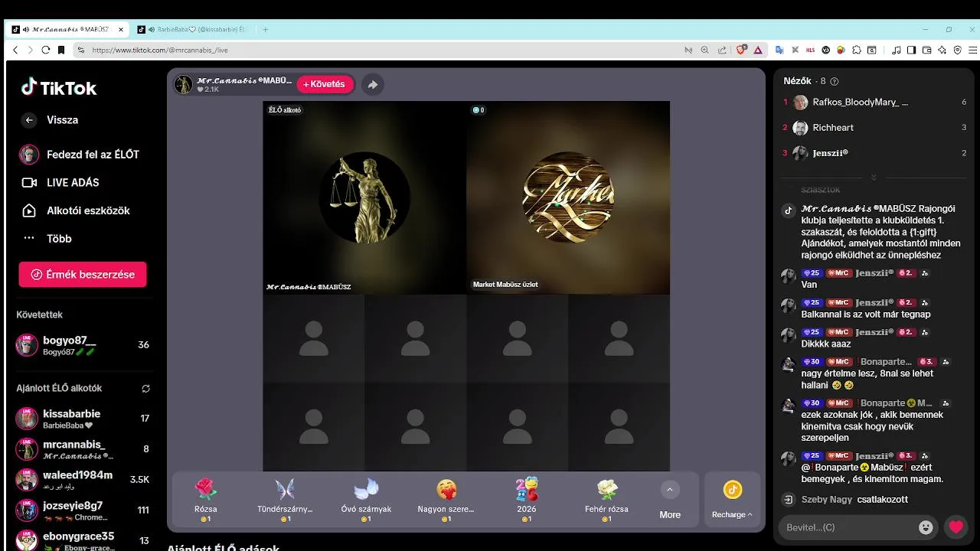The width and height of the screenshot is (980, 551).
Task: Click the Követés follow button
Action: tap(325, 84)
